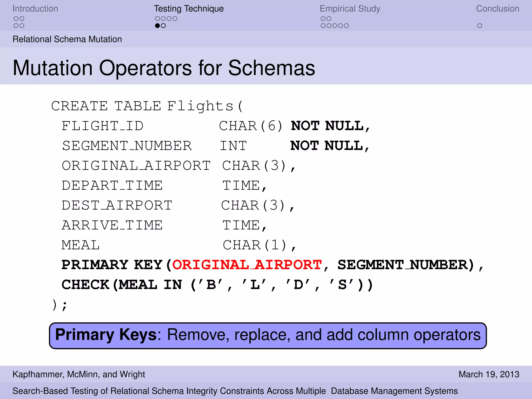
Task: Click the Mutation Operators for Schemas title
Action: coord(164,68)
